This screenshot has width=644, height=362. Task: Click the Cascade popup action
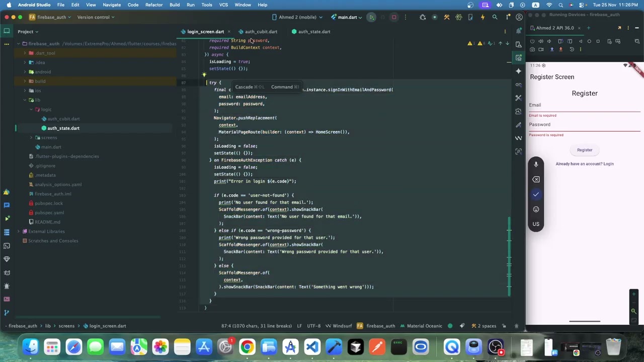(x=249, y=87)
